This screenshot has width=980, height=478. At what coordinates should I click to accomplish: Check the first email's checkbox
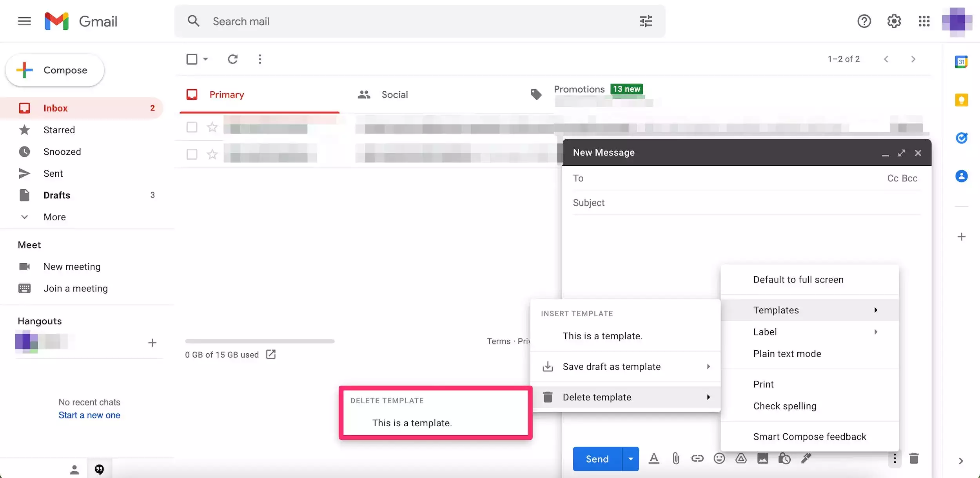192,127
